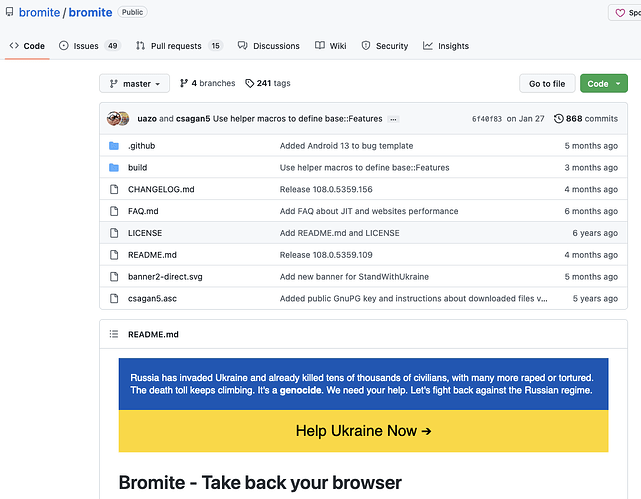Screen dimensions: 641x499
Task: Open the README table of contents icon
Action: [x=114, y=334]
